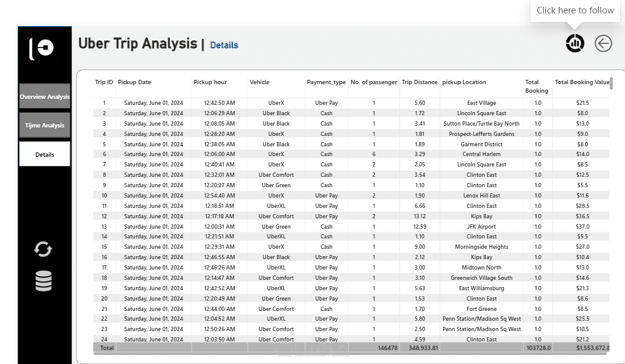Click 'Kips Bay' cell in trip 16 row
The image size is (625, 364).
(482, 257)
